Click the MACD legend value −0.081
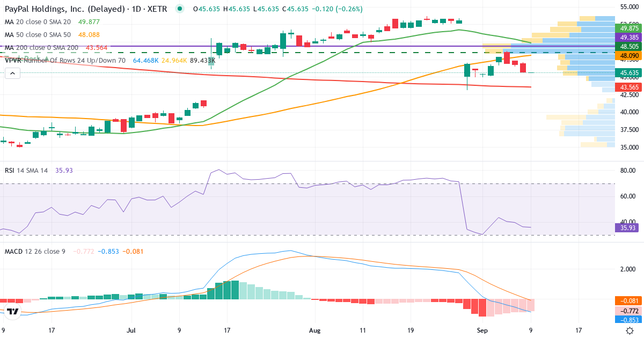 [x=133, y=251]
